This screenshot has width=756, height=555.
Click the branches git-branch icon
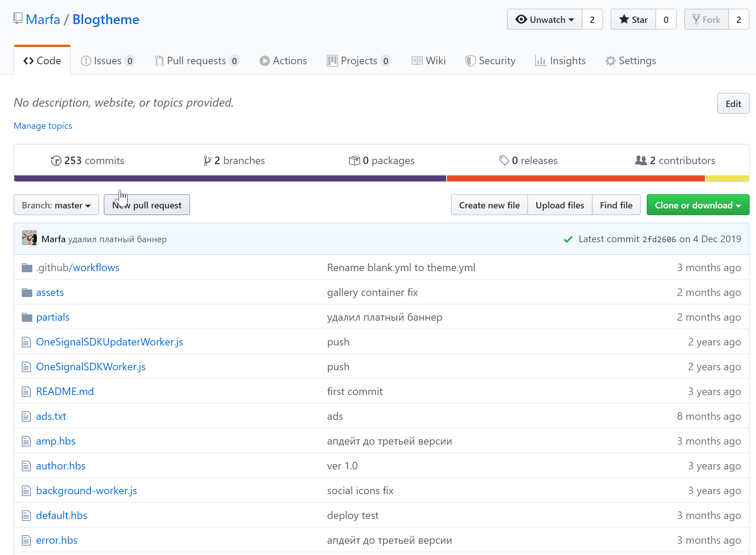(x=207, y=161)
